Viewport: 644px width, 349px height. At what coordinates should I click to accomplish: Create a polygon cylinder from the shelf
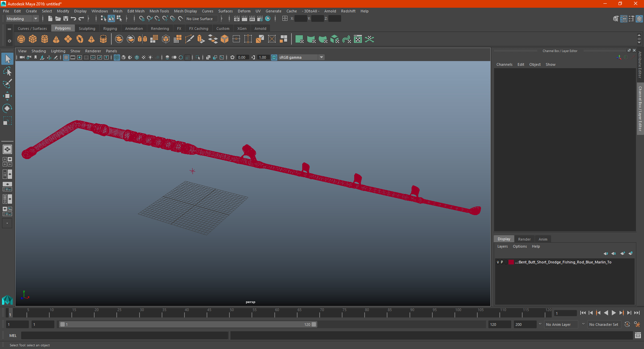(x=45, y=39)
